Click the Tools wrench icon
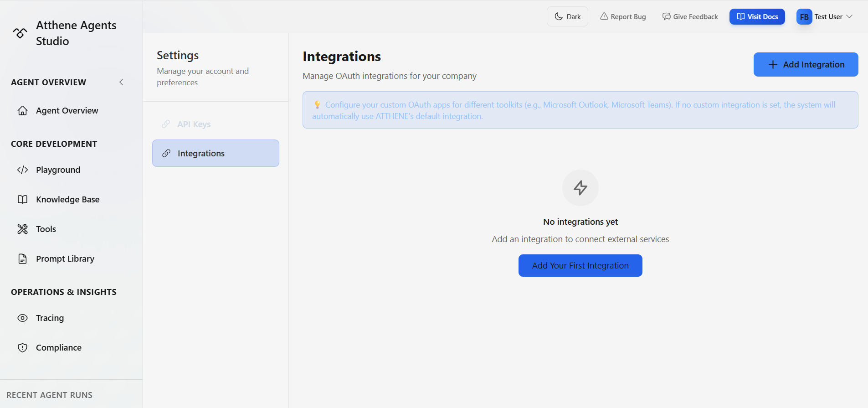This screenshot has width=868, height=408. coord(22,229)
